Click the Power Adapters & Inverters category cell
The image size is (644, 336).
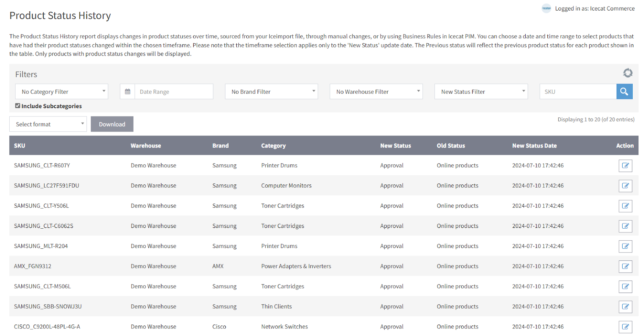[x=296, y=266]
